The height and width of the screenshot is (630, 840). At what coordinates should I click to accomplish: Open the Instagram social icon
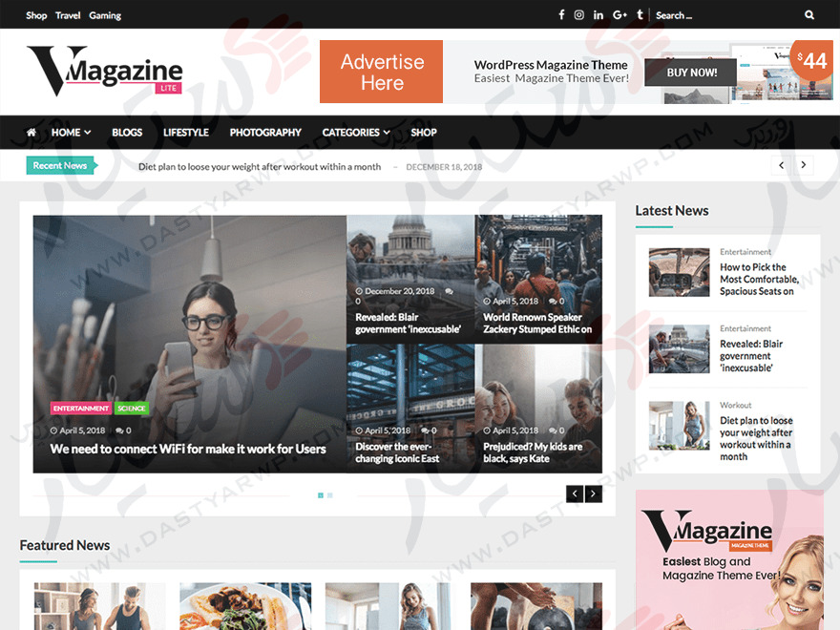click(579, 15)
